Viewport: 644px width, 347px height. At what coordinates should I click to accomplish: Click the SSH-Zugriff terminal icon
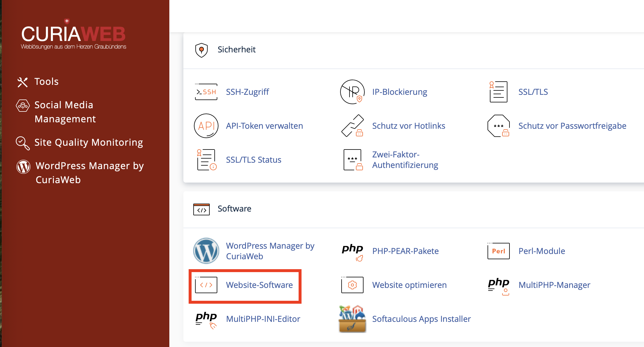point(206,92)
